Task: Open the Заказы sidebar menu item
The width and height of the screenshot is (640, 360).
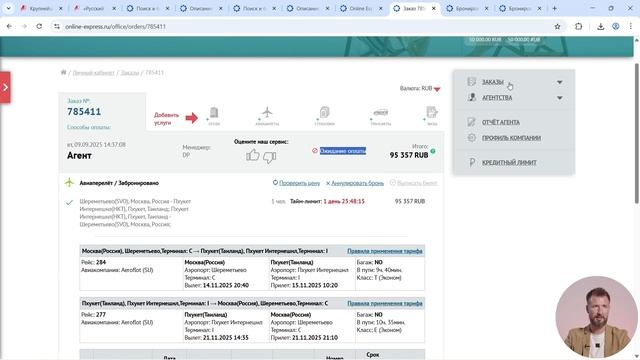Action: pyautogui.click(x=493, y=82)
